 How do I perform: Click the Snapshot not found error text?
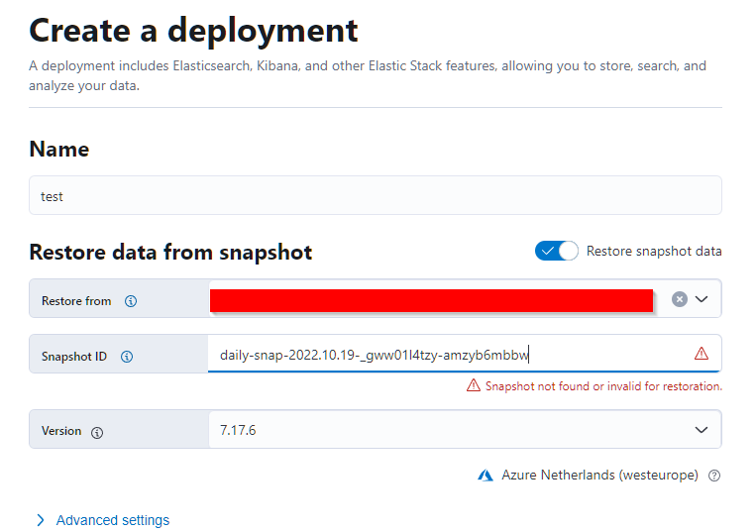(603, 385)
